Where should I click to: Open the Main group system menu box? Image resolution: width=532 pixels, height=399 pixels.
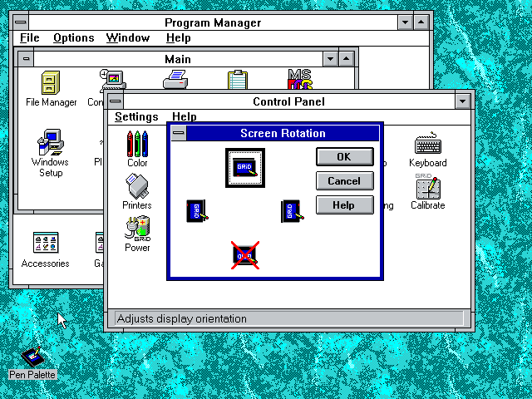point(26,59)
